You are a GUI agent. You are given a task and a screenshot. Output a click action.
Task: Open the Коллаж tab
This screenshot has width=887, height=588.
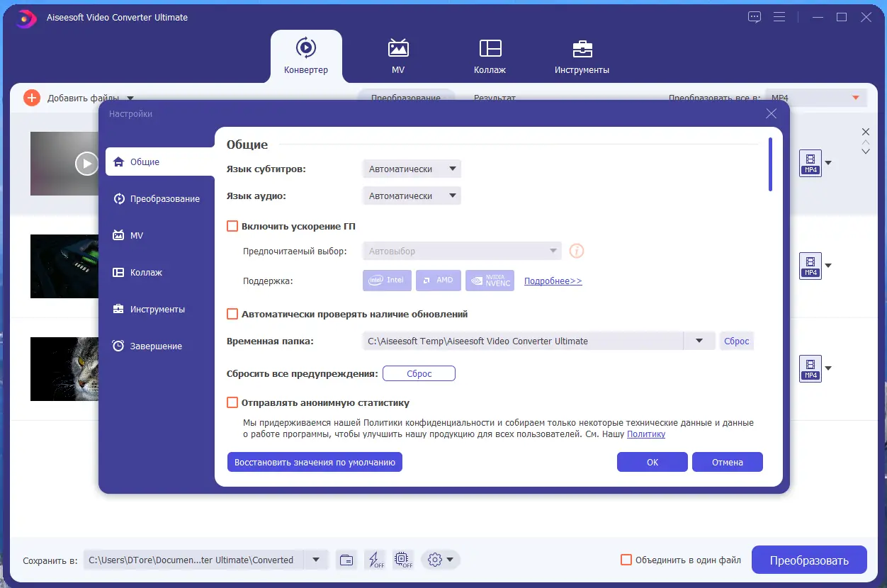point(490,56)
